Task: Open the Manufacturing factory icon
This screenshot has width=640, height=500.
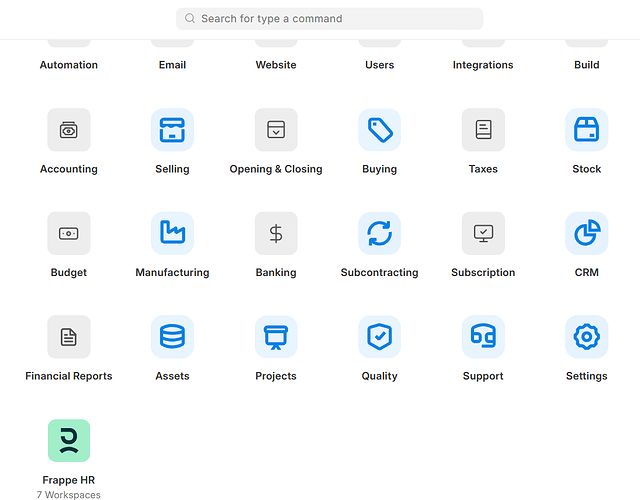Action: coord(172,233)
